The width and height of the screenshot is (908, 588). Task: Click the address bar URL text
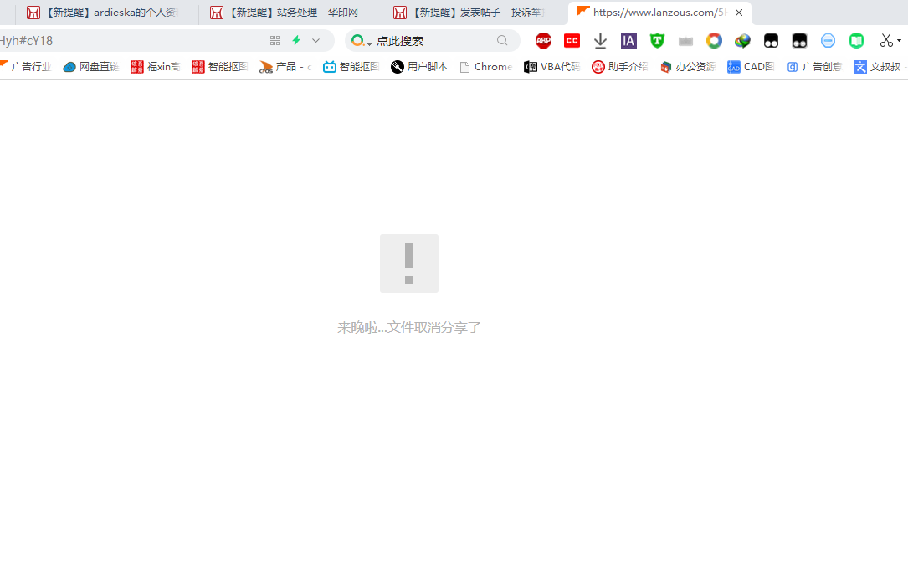[27, 40]
